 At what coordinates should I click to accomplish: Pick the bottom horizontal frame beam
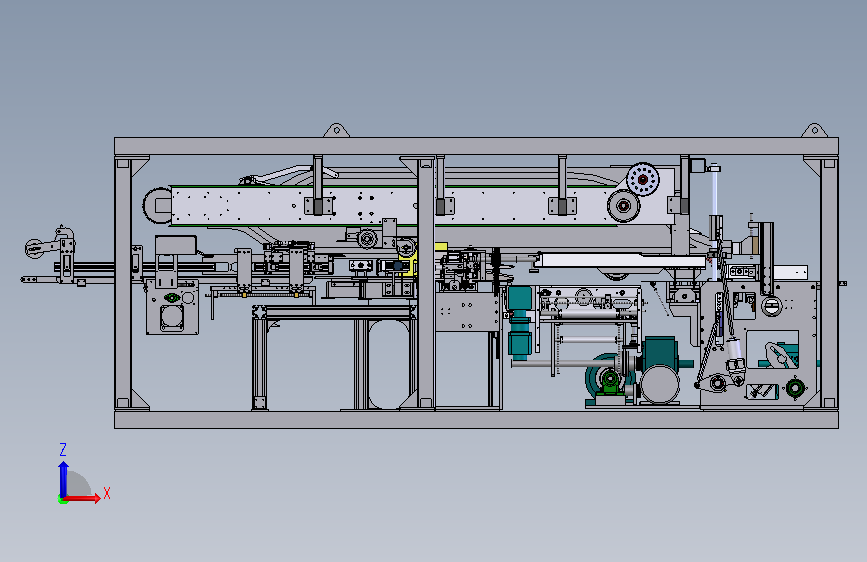tap(476, 419)
